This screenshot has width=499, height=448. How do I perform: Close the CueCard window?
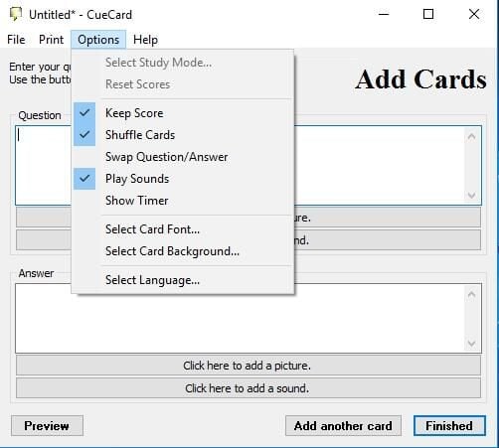(x=474, y=14)
